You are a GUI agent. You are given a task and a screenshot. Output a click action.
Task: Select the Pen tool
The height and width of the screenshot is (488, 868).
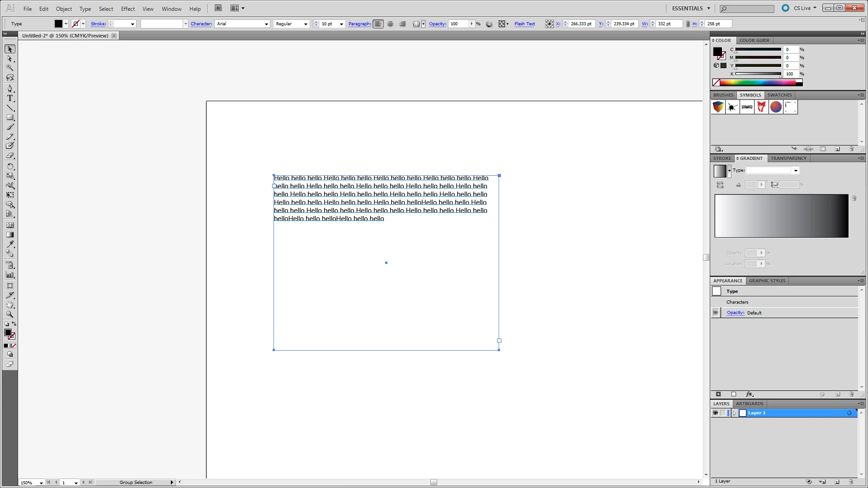pos(10,88)
